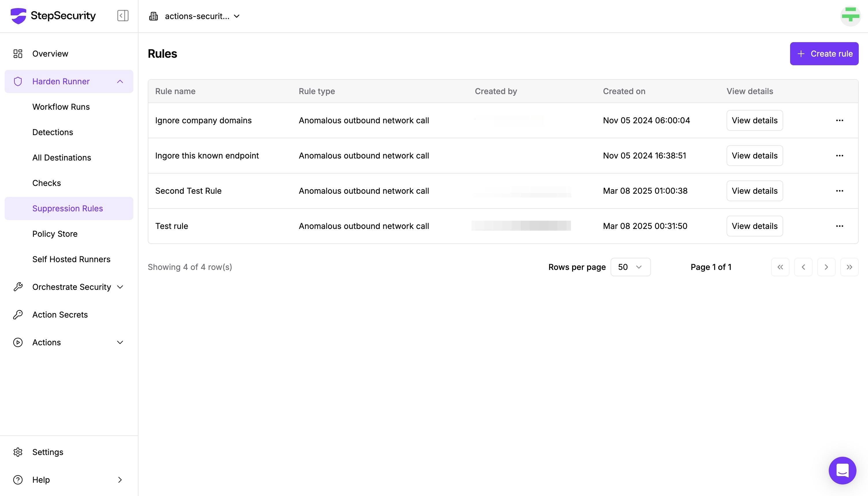Expand the Help submenu arrow
The height and width of the screenshot is (496, 868).
click(x=120, y=480)
